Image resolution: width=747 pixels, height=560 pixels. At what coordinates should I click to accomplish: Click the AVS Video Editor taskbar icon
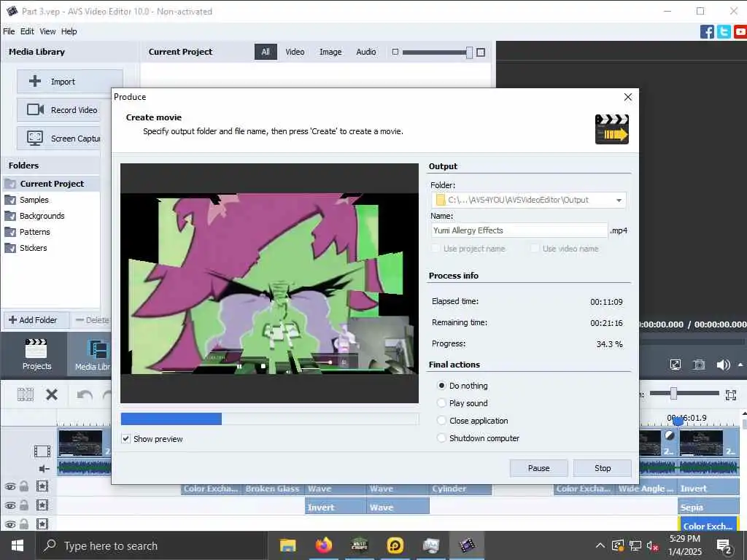click(x=467, y=545)
